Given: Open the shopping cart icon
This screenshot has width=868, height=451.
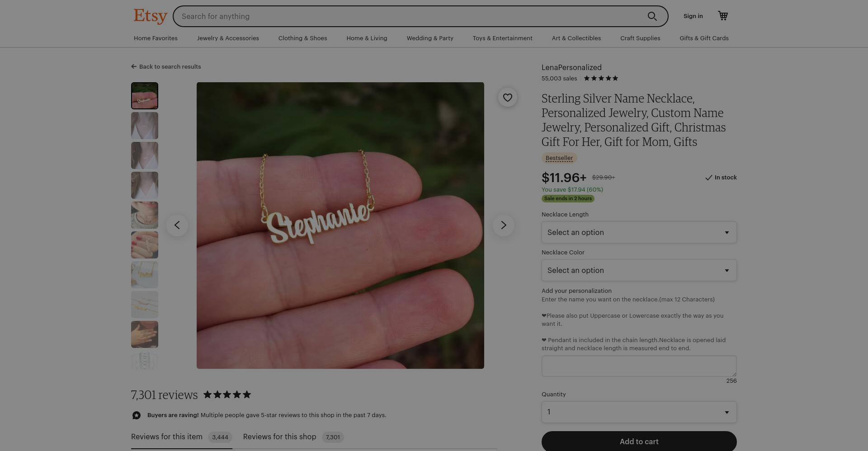Looking at the screenshot, I should click(723, 16).
